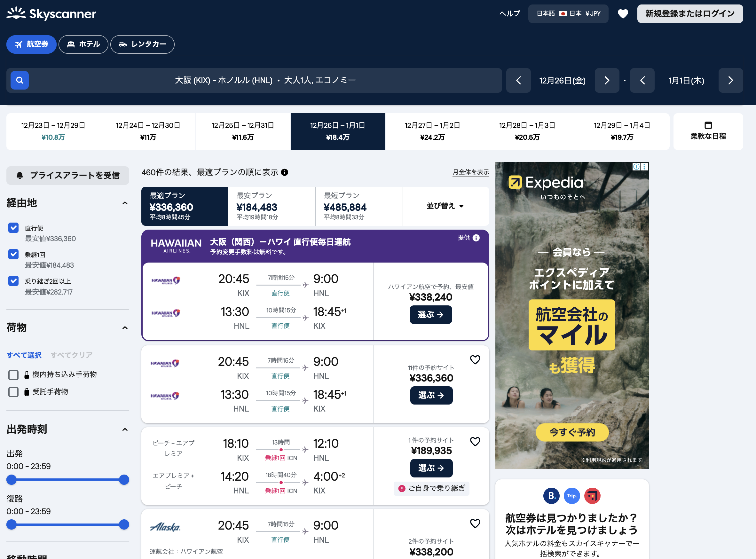Open the 並び替え sort dropdown
Image resolution: width=756 pixels, height=559 pixels.
(445, 206)
